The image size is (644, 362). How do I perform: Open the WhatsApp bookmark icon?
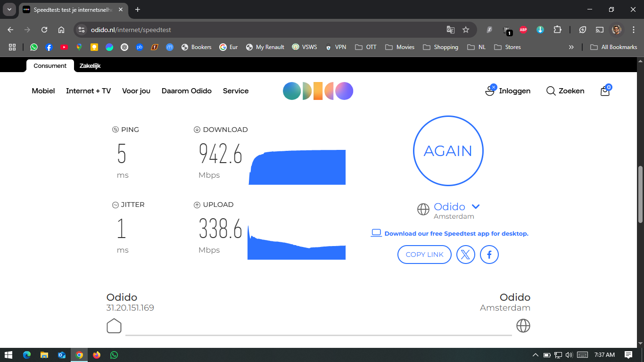(34, 47)
